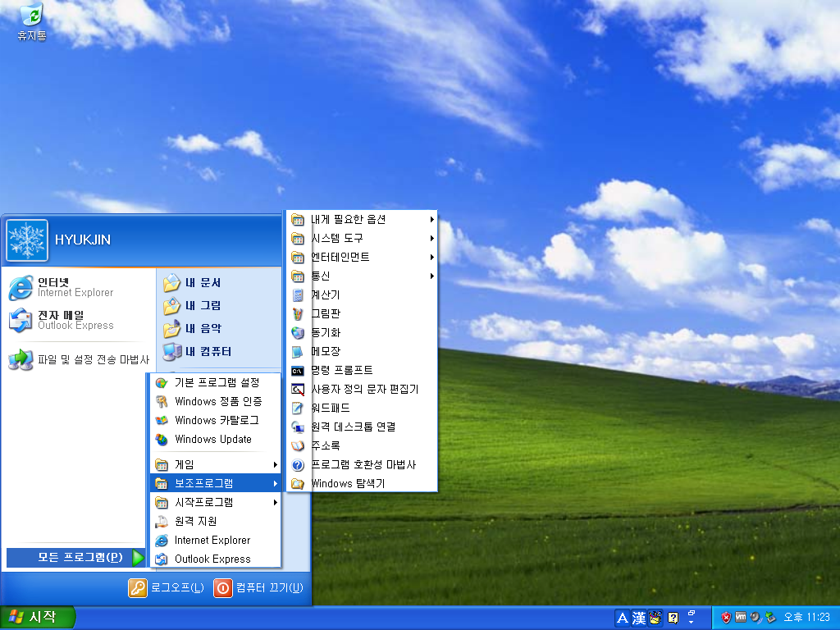Click the HYUKJIN user snowflake picture
Viewport: 840px width, 630px height.
tap(27, 240)
